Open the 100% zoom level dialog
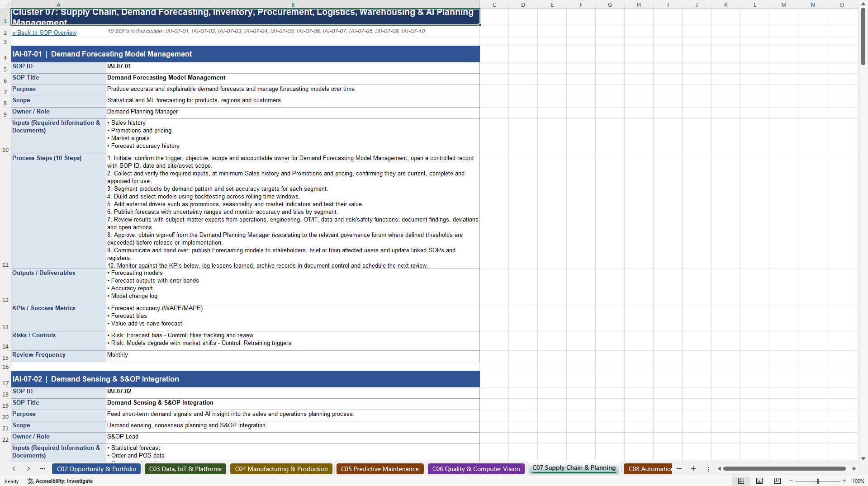The width and height of the screenshot is (868, 486). coord(858,481)
